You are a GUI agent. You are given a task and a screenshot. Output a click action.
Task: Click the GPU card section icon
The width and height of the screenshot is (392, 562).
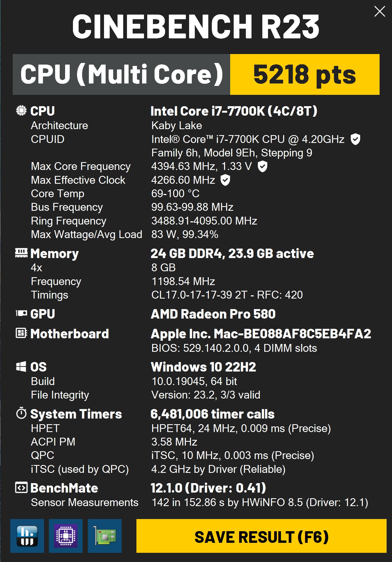[x=21, y=313]
